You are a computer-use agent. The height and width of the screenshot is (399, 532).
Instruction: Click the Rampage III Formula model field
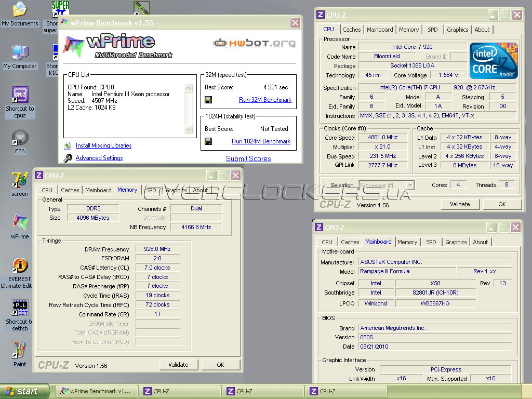[x=407, y=271]
